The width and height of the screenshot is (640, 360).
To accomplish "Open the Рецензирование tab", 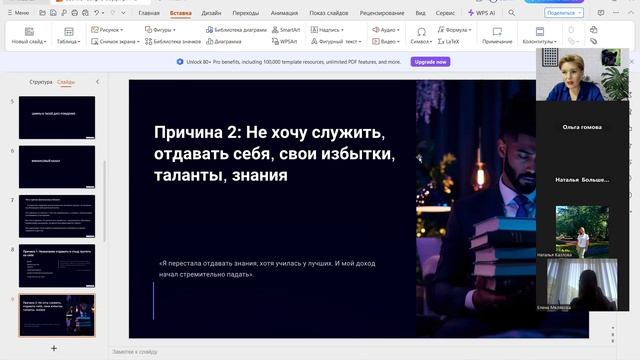I will (x=382, y=13).
